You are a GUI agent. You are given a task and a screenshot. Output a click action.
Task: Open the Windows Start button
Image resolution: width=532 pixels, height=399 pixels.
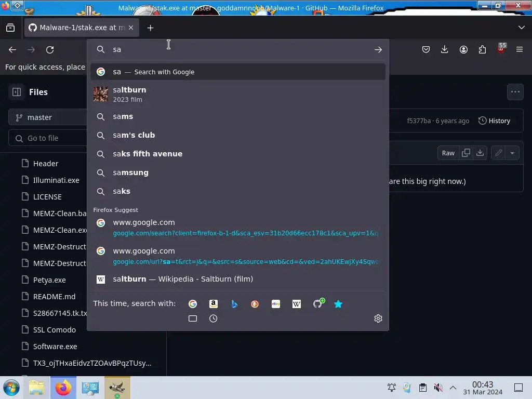[11, 388]
